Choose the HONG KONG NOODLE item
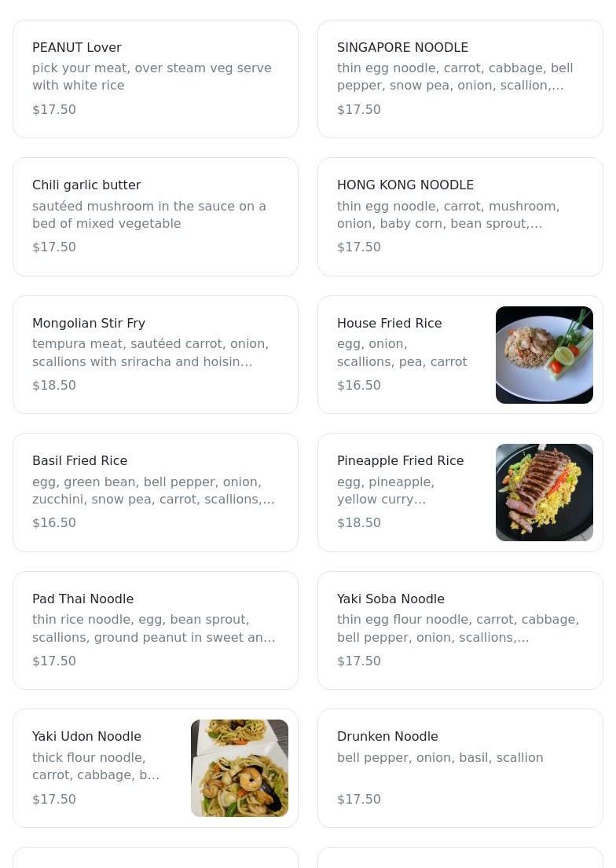616x868 pixels. (x=460, y=216)
